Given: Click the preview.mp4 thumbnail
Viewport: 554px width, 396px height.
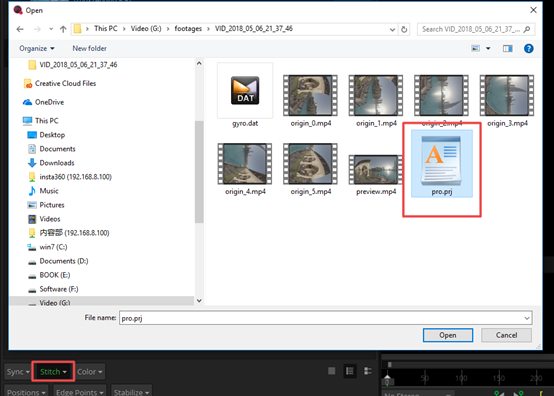Looking at the screenshot, I should 376,170.
